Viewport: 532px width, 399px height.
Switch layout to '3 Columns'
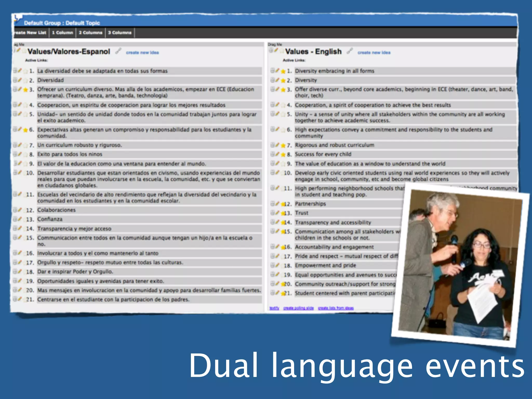[120, 33]
